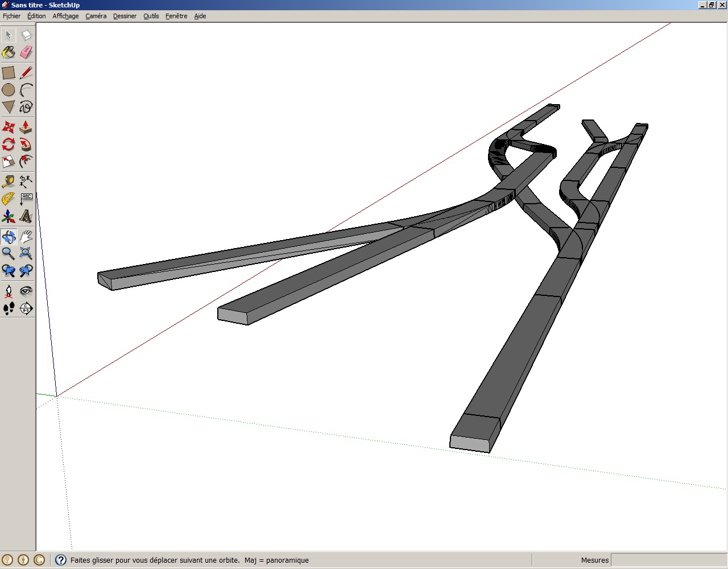Activate the Rectangle drawing tool
The image size is (728, 569).
tap(9, 73)
